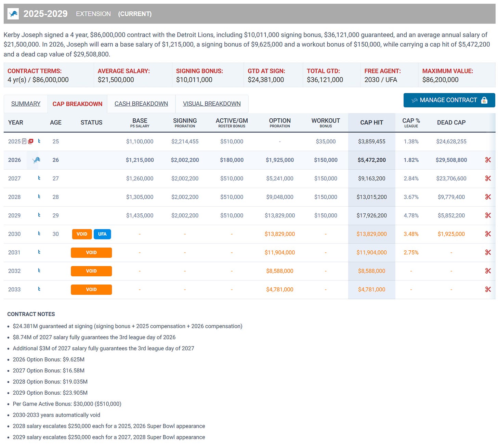Screen dimensions: 498x448
Task: Click the OPTION Proration column header
Action: point(280,123)
